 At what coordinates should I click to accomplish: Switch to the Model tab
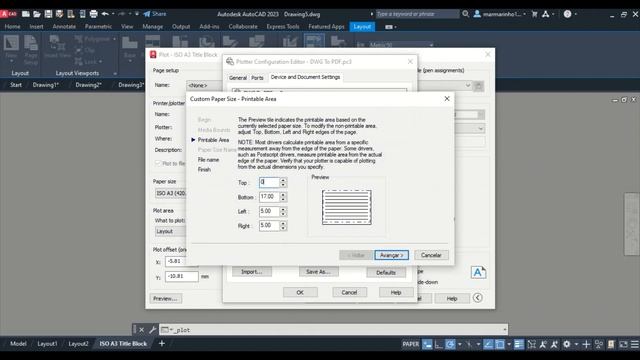pos(18,344)
